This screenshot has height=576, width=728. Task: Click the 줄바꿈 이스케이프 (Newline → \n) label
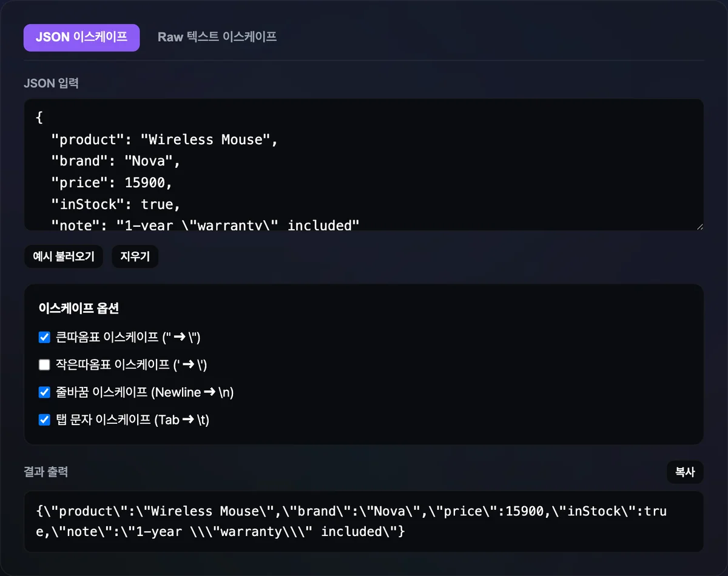coord(144,392)
